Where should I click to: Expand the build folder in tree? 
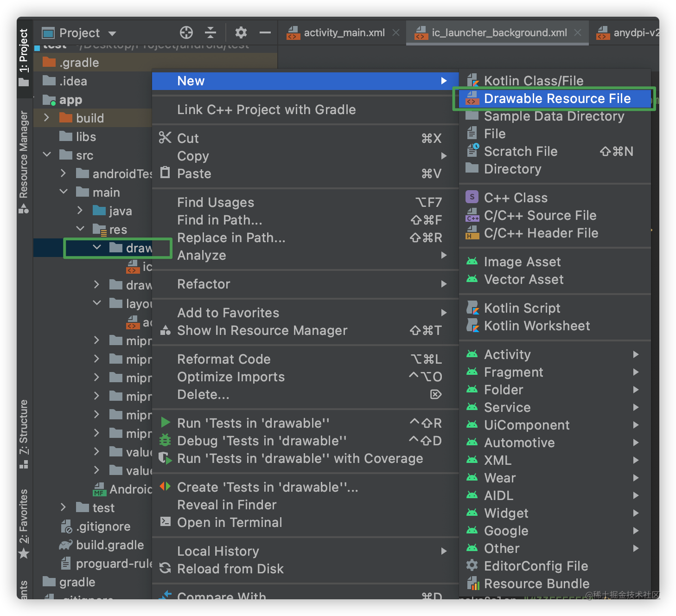click(x=46, y=118)
